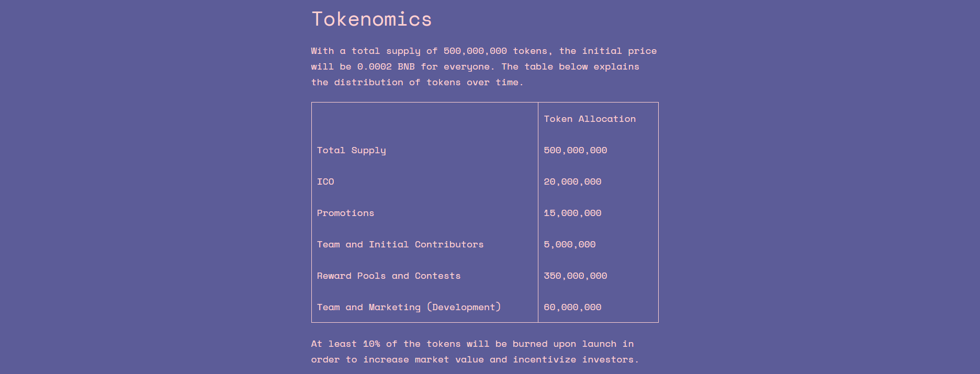Screen dimensions: 980x374
Task: Click the empty top-left table header cell
Action: pos(425,119)
